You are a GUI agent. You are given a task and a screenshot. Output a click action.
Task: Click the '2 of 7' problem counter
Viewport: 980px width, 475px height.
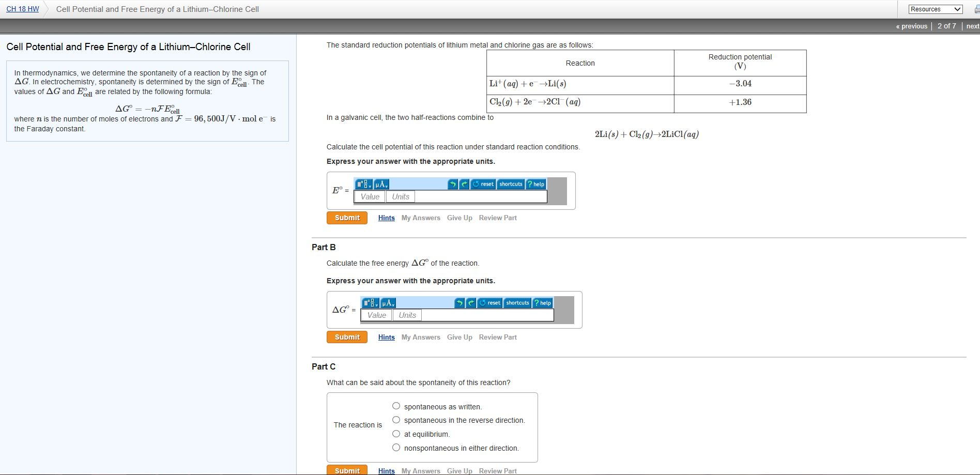pos(947,26)
